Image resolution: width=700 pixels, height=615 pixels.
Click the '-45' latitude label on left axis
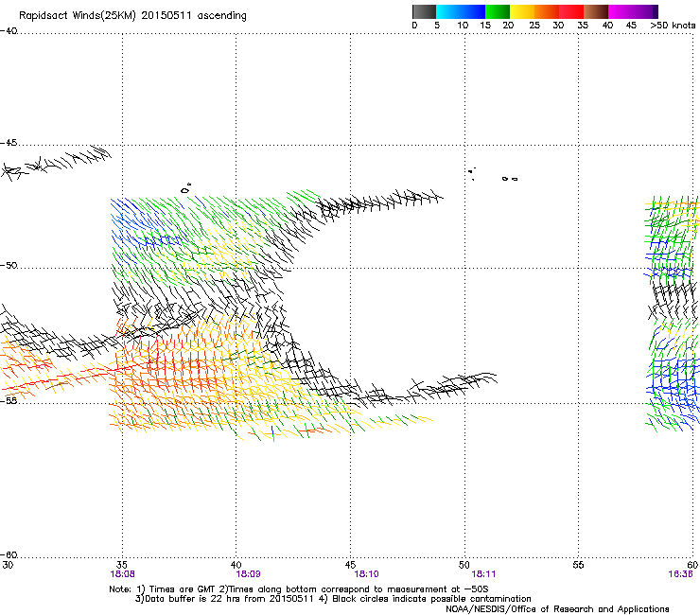click(9, 143)
